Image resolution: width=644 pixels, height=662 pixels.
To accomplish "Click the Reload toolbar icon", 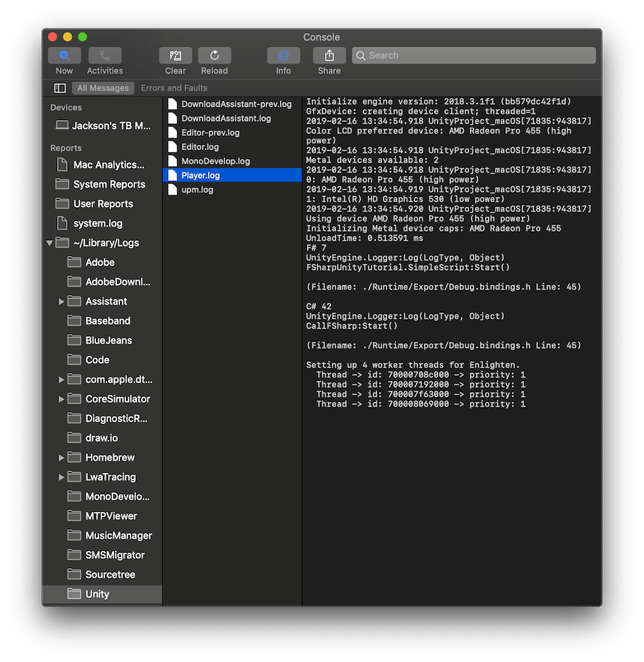I will [215, 56].
